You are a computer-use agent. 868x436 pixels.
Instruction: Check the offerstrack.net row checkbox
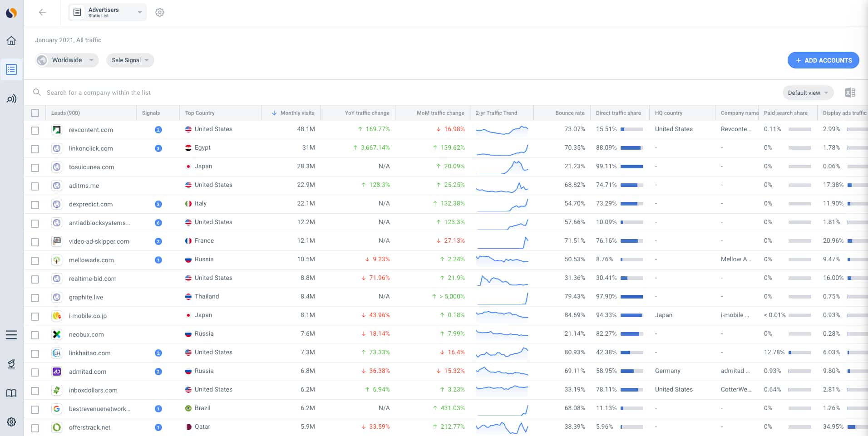pos(35,428)
